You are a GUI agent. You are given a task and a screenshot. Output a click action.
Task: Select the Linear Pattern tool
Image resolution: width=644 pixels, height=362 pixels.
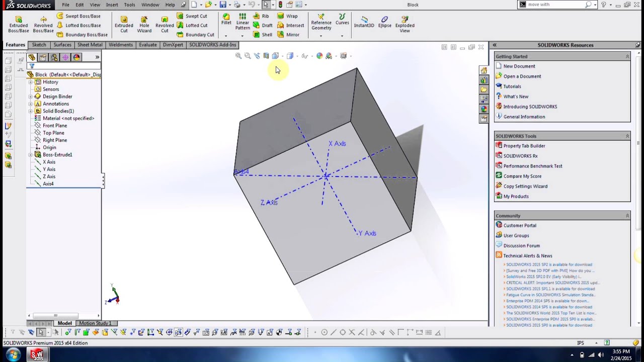pyautogui.click(x=243, y=22)
